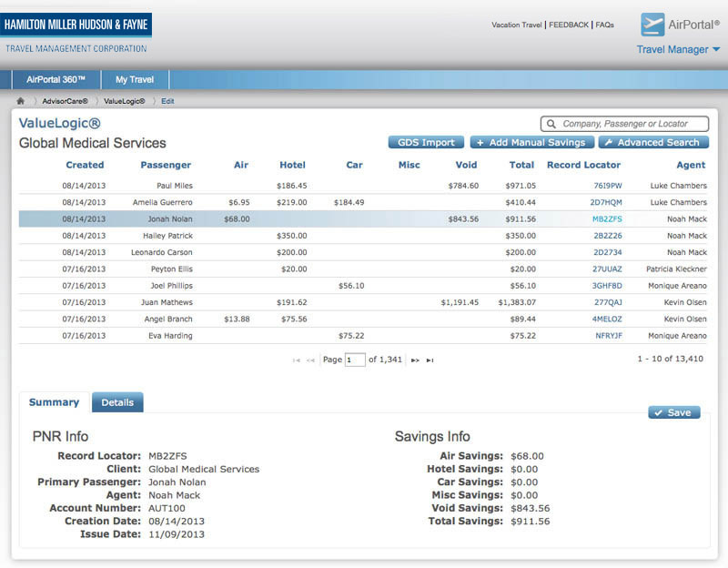Screen dimensions: 728x568
Task: Open the FAQs link
Action: (604, 25)
